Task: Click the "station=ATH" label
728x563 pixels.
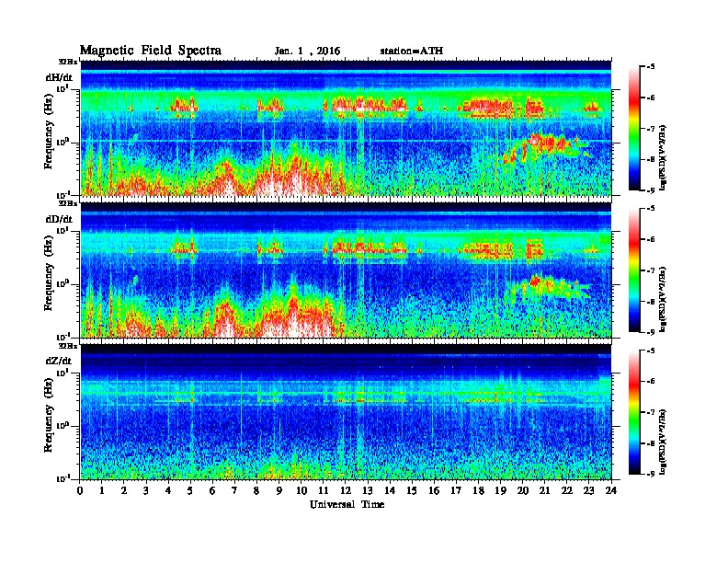Action: (x=412, y=51)
